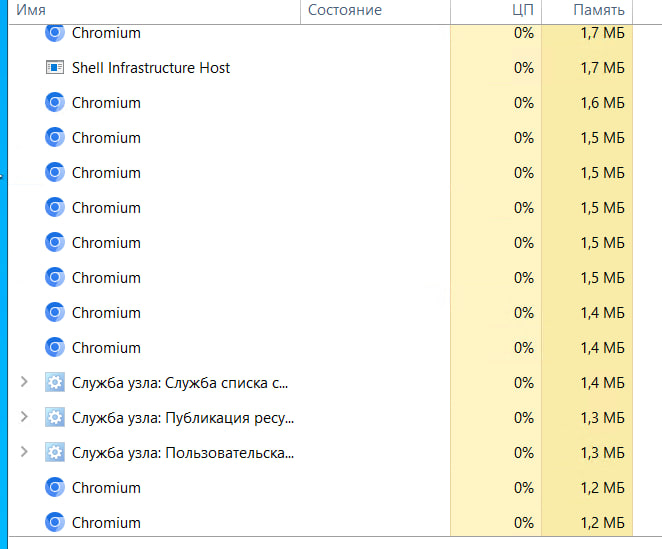Click gear icon of Служба узла: Служба списка

pos(54,383)
